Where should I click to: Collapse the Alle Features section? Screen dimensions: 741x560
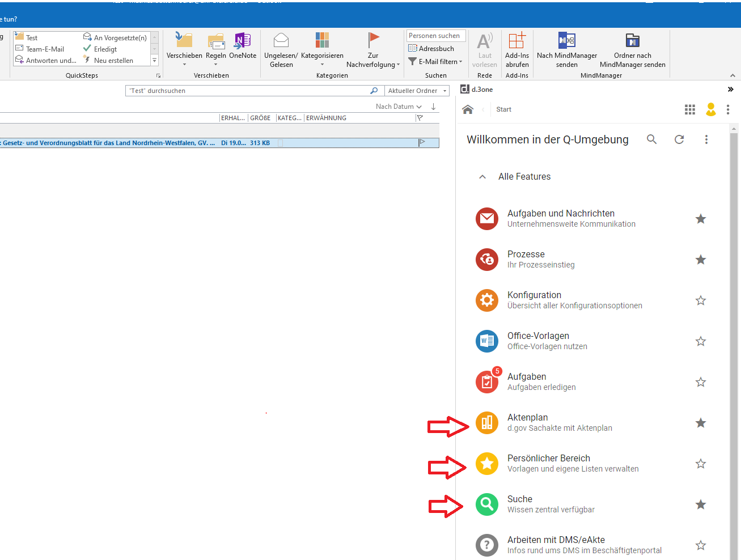pyautogui.click(x=482, y=177)
